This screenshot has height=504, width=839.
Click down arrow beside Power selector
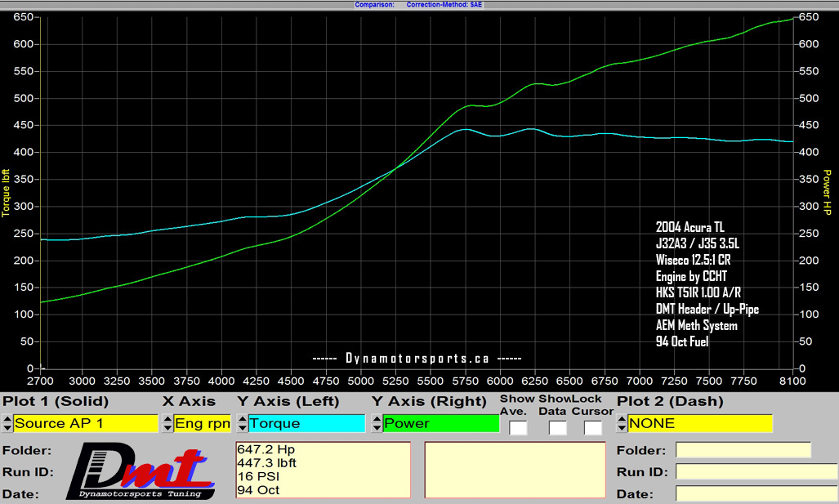[x=377, y=428]
